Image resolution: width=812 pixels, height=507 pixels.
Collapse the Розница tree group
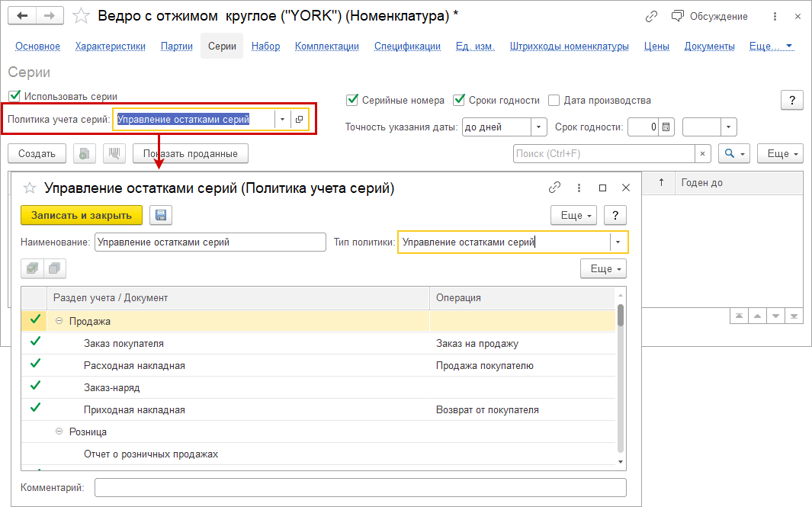click(x=59, y=432)
